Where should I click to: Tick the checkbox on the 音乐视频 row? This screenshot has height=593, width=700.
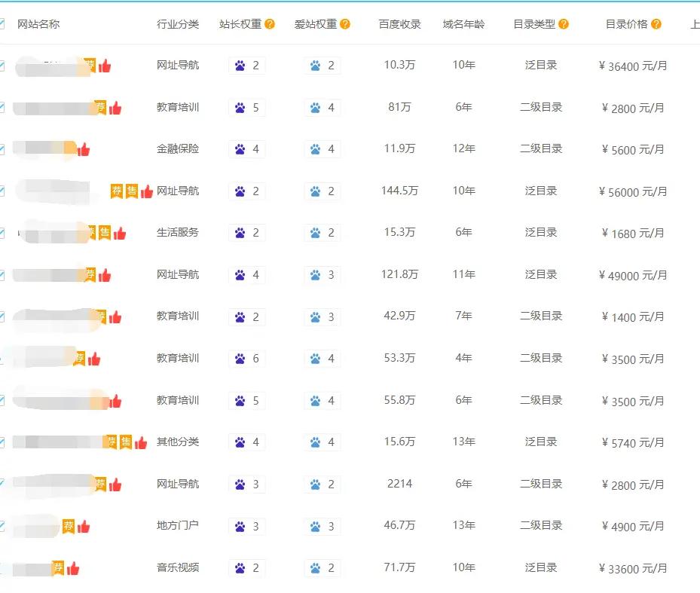[x=3, y=567]
